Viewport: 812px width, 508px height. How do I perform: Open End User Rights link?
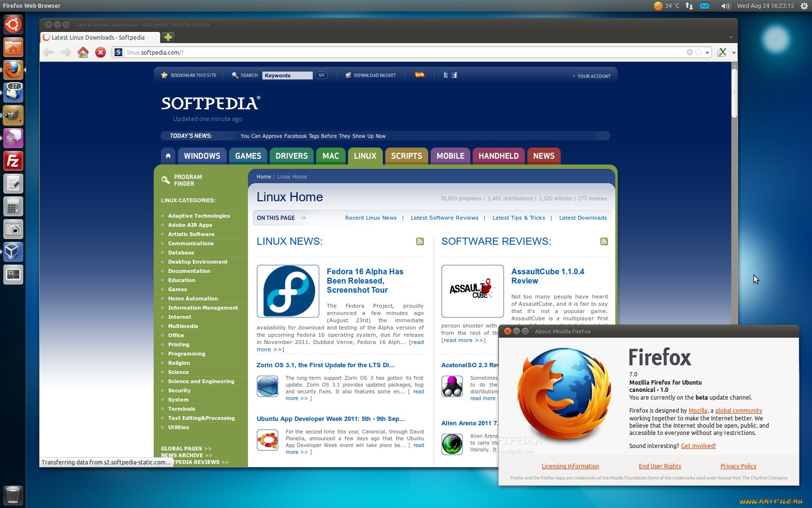660,466
